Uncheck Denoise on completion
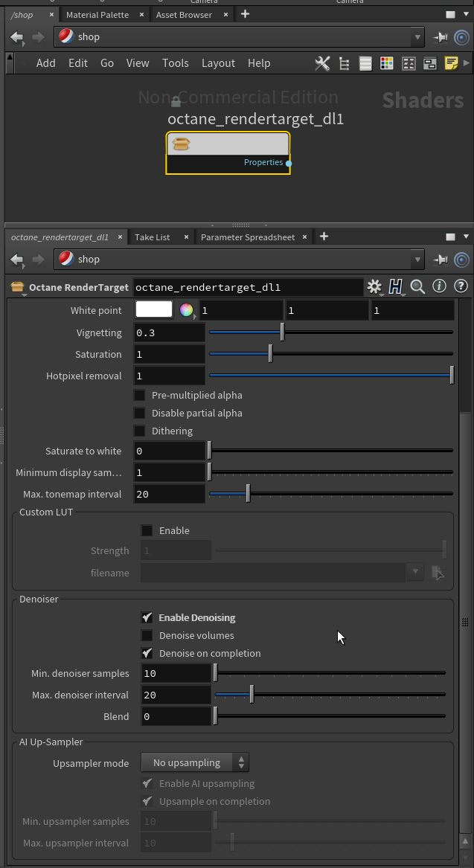 [x=147, y=653]
